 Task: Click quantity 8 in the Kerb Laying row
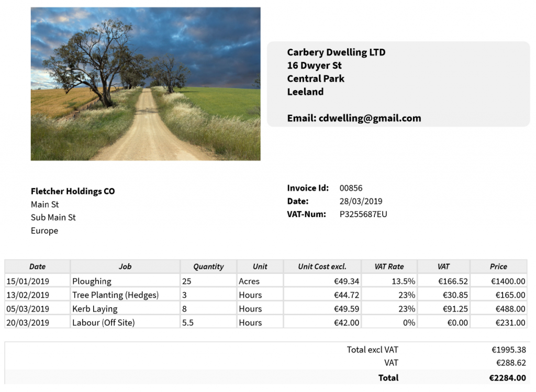click(x=208, y=309)
